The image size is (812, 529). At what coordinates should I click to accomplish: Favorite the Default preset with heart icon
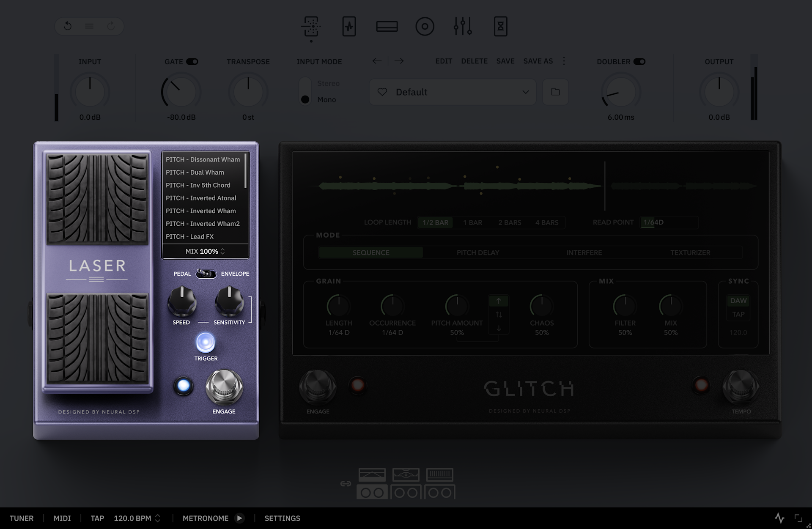click(382, 92)
